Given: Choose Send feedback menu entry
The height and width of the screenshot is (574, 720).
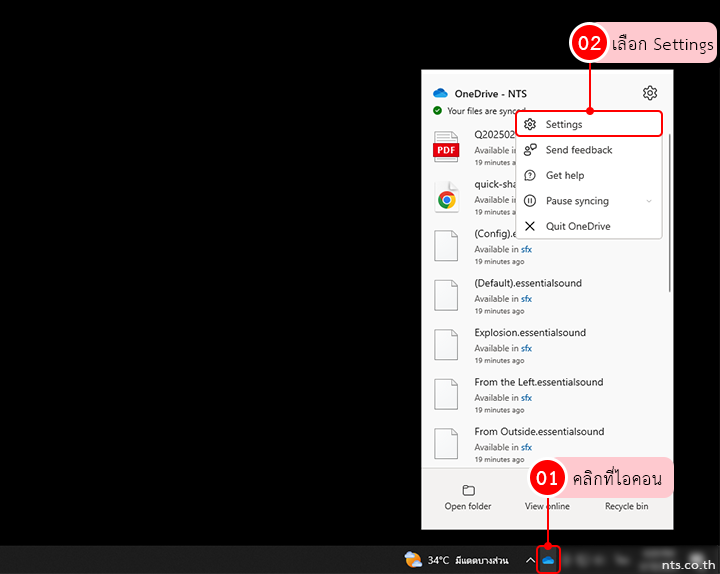Looking at the screenshot, I should point(589,150).
